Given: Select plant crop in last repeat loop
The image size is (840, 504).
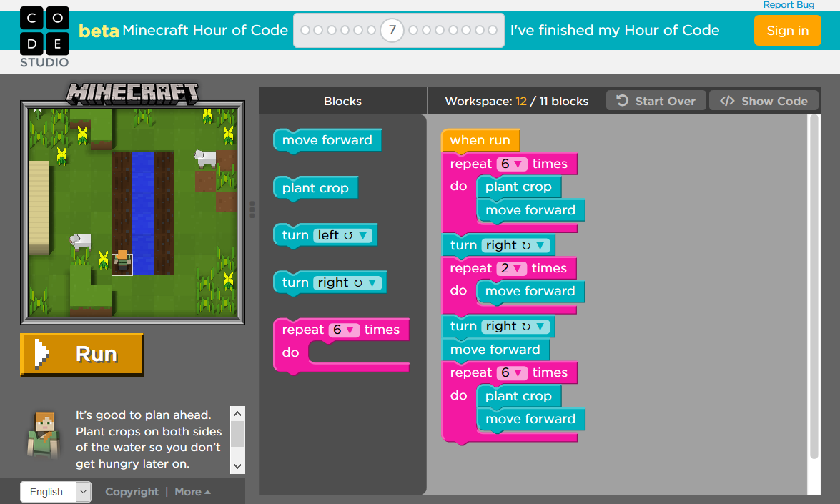Looking at the screenshot, I should click(x=518, y=396).
